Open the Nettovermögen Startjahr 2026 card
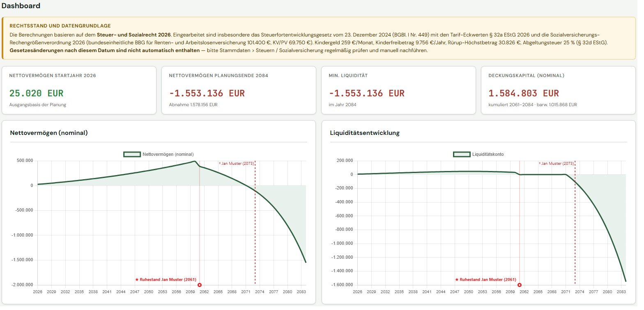Screen dimensions: 644x310 click(x=79, y=90)
